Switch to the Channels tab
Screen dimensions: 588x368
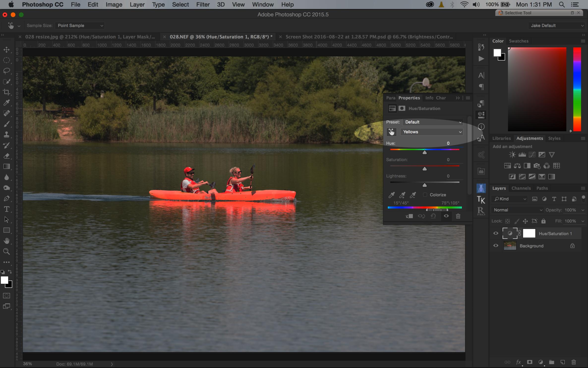point(521,188)
